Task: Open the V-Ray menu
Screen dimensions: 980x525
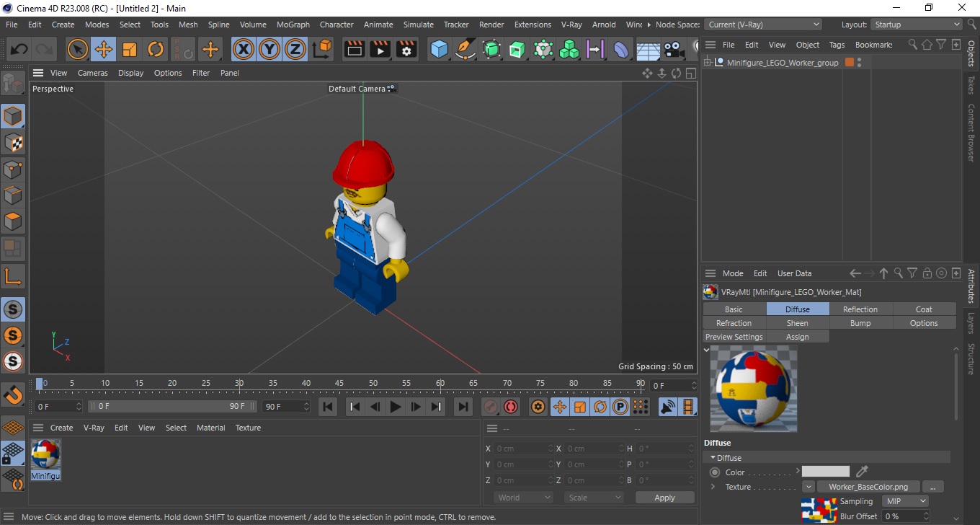Action: [x=571, y=25]
